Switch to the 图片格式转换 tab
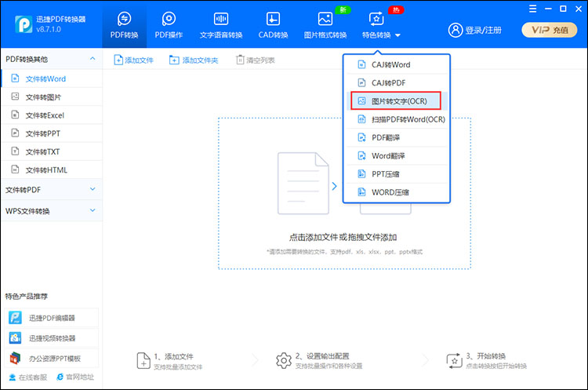588x390 pixels. (x=325, y=26)
